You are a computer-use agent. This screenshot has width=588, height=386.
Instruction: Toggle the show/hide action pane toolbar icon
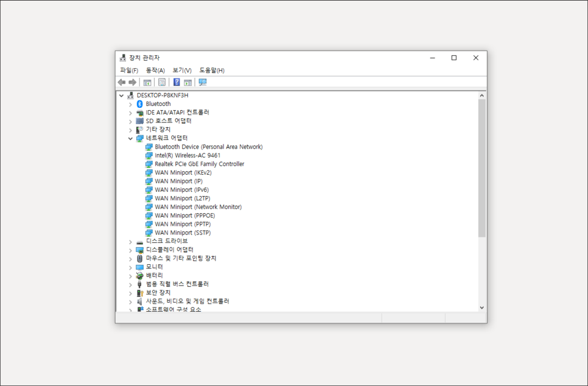tap(188, 82)
